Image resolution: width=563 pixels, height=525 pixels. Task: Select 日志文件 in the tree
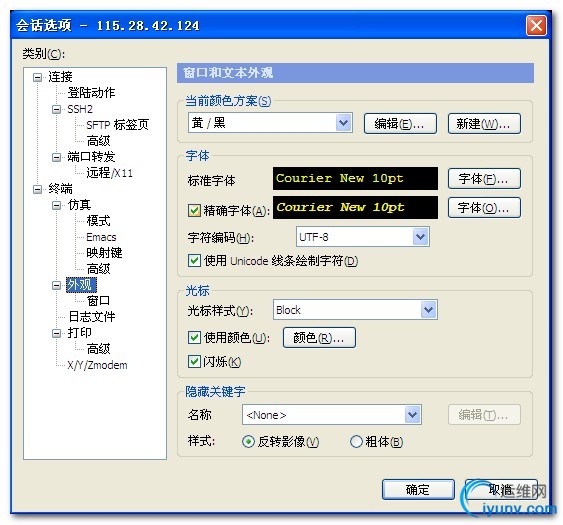point(92,317)
